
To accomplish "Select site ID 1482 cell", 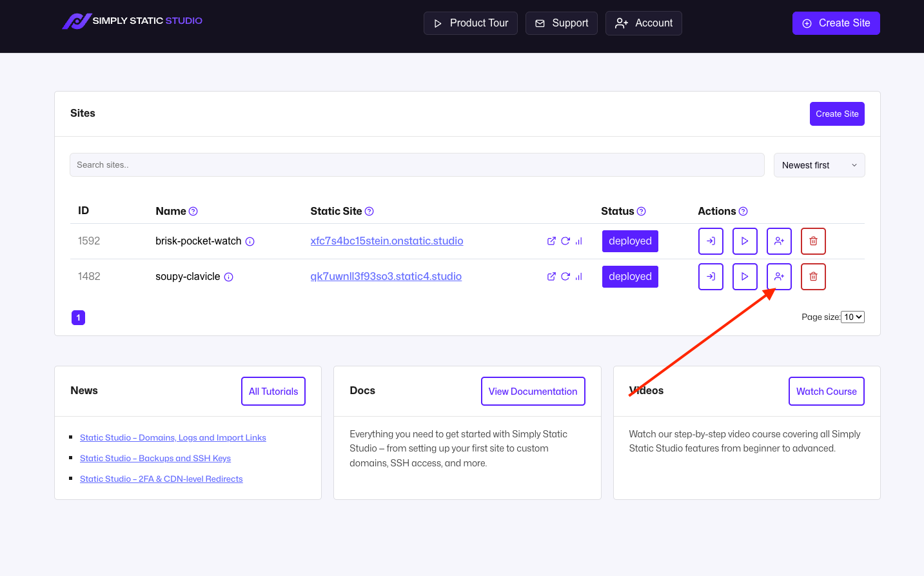I will click(x=89, y=277).
